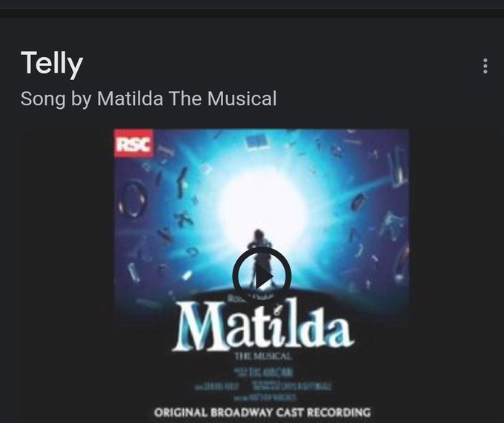This screenshot has height=423, width=504.
Task: Click the blurry credits lines on cover
Action: [x=263, y=384]
